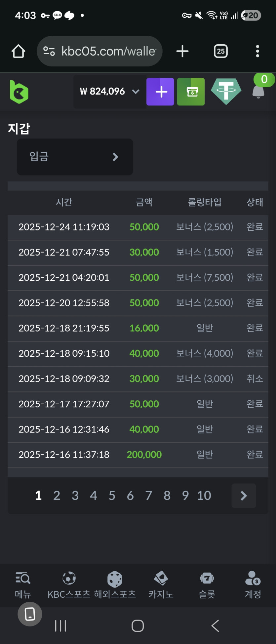
Task: Open the 계정 account tab
Action: tap(253, 585)
